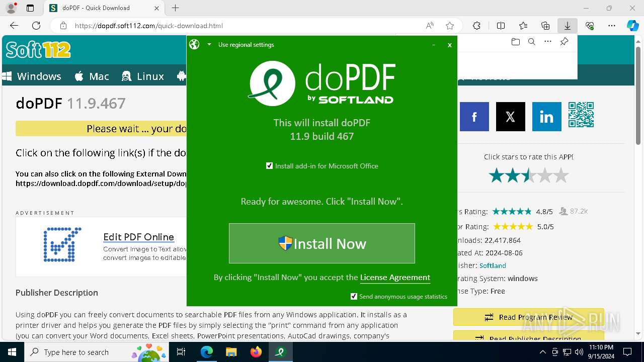Click the doPDF logo in installer

[322, 83]
